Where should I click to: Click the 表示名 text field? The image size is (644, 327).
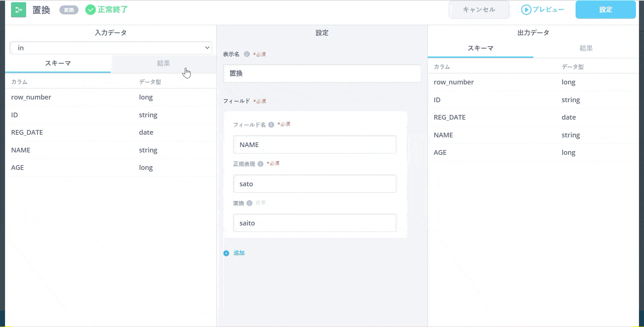pyautogui.click(x=322, y=73)
